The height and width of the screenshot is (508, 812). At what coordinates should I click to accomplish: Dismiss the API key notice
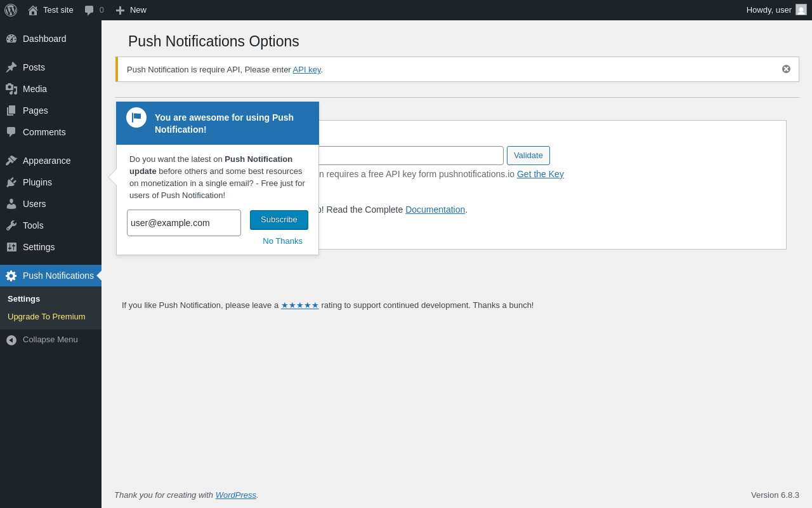[x=786, y=69]
